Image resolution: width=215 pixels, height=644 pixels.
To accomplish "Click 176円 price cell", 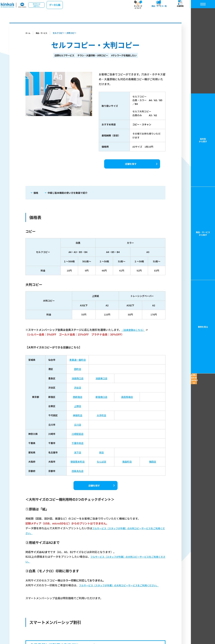I will [x=154, y=315].
